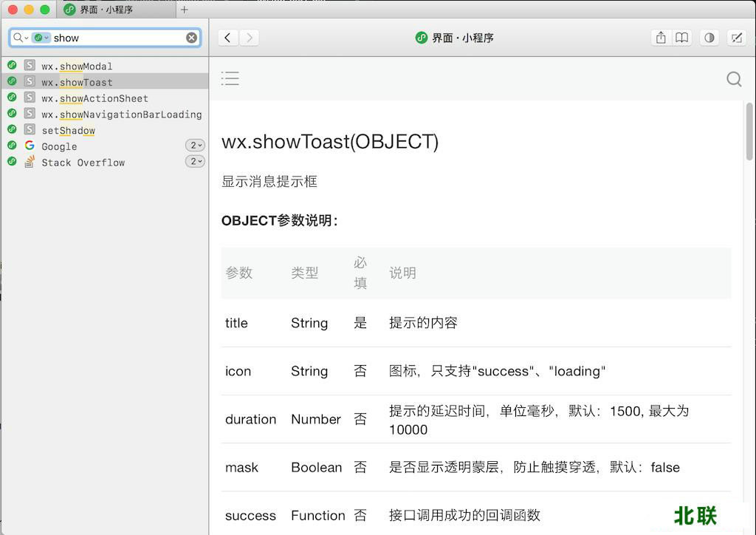Open the bookmarks book icon
The width and height of the screenshot is (756, 535).
682,38
